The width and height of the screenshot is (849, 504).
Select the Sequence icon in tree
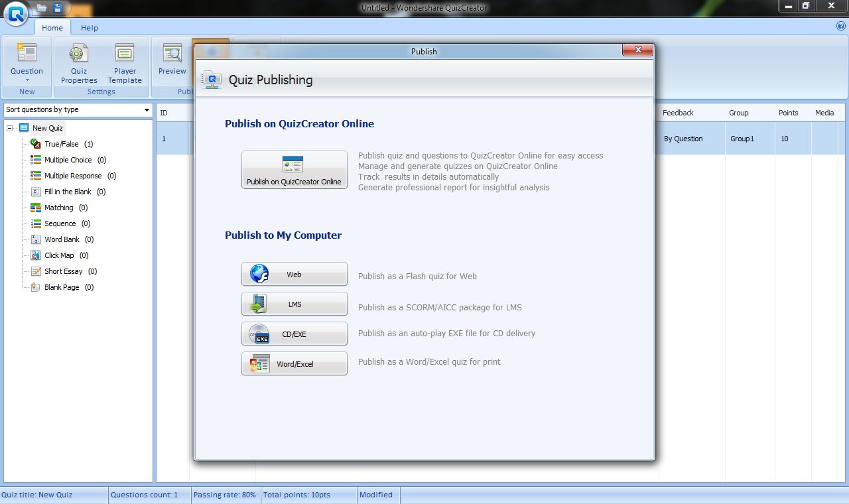click(36, 223)
